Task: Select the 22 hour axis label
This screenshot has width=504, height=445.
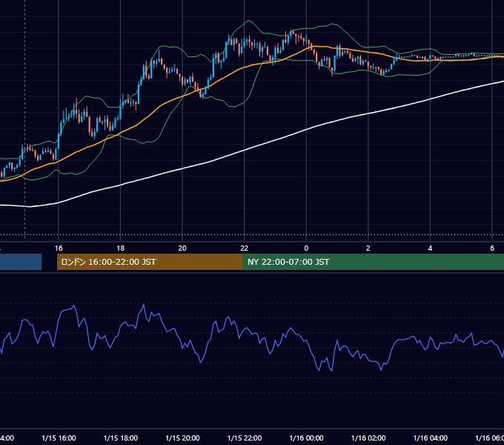Action: (x=245, y=248)
